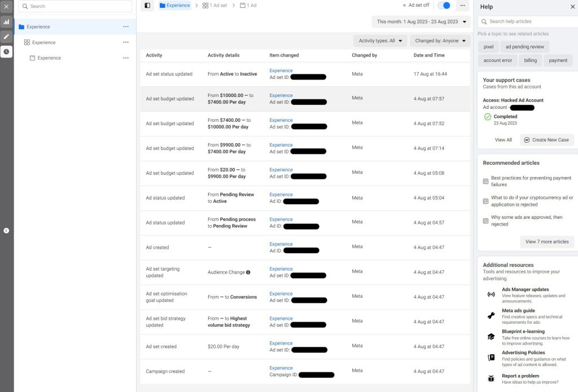This screenshot has height=392, width=578.
Task: Click the Changed by column header
Action: tap(364, 55)
